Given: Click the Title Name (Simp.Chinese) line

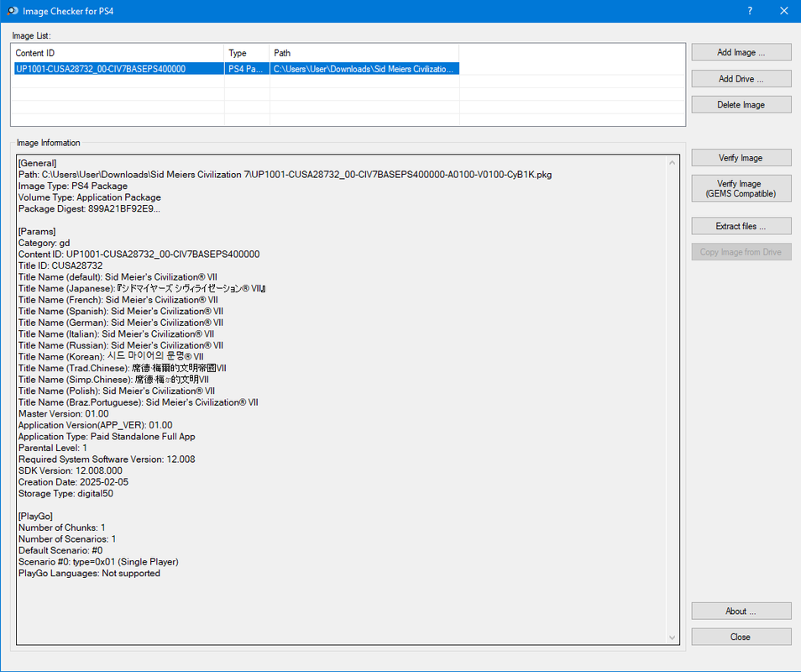Looking at the screenshot, I should coord(113,380).
